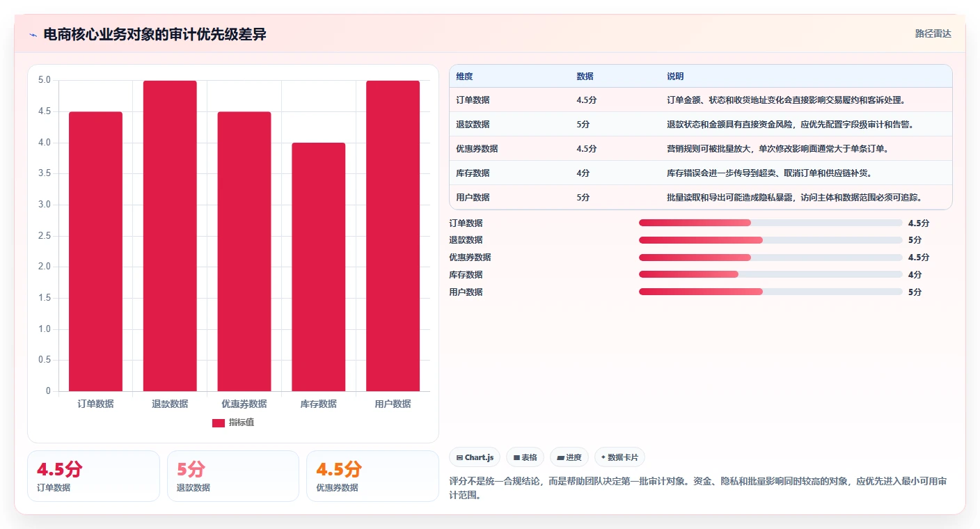Click 优惠券数据 cell in the table
Image resolution: width=980 pixels, height=529 pixels.
coord(477,149)
